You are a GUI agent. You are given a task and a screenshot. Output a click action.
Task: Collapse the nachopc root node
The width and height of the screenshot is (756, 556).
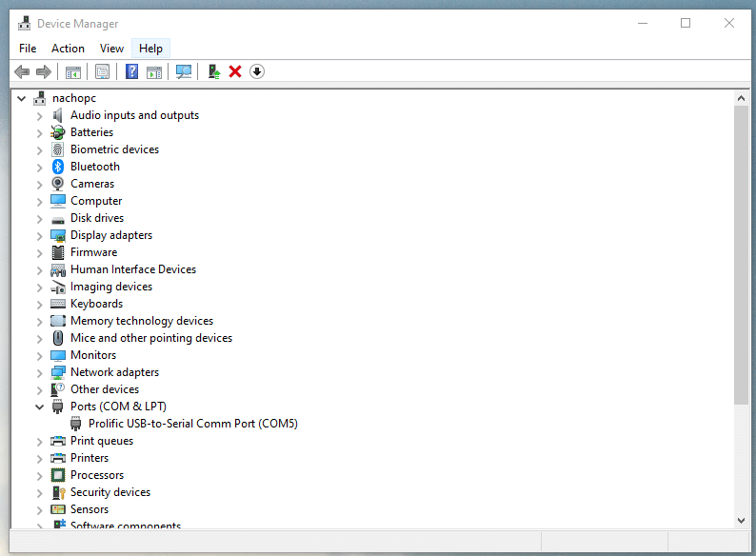pyautogui.click(x=22, y=98)
